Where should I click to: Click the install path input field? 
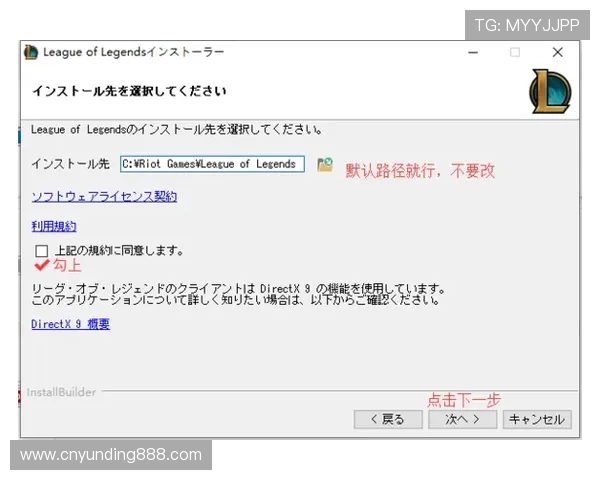pyautogui.click(x=212, y=164)
